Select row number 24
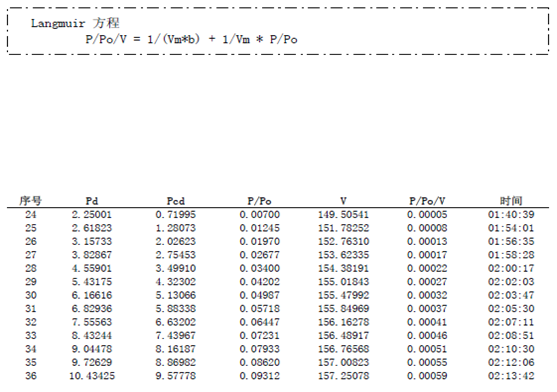 pyautogui.click(x=31, y=214)
